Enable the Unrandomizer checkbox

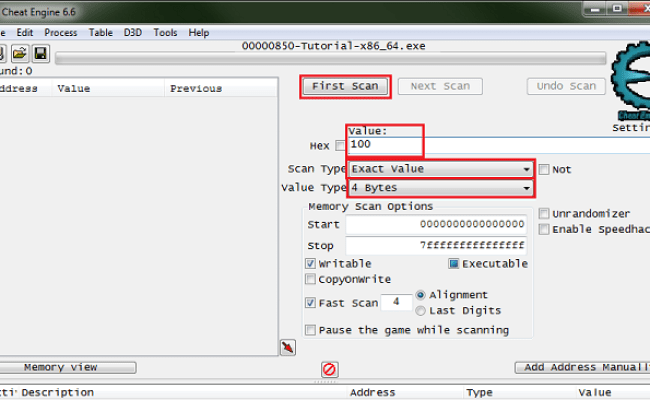click(x=544, y=213)
